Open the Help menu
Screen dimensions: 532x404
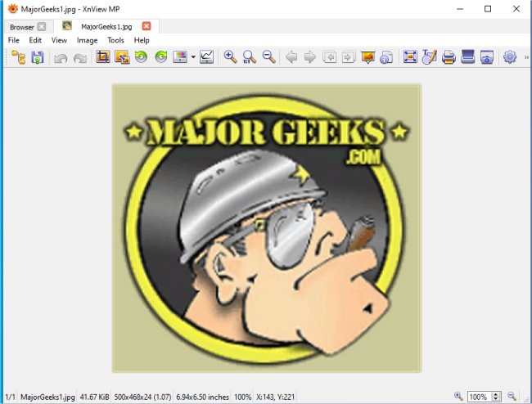[142, 40]
